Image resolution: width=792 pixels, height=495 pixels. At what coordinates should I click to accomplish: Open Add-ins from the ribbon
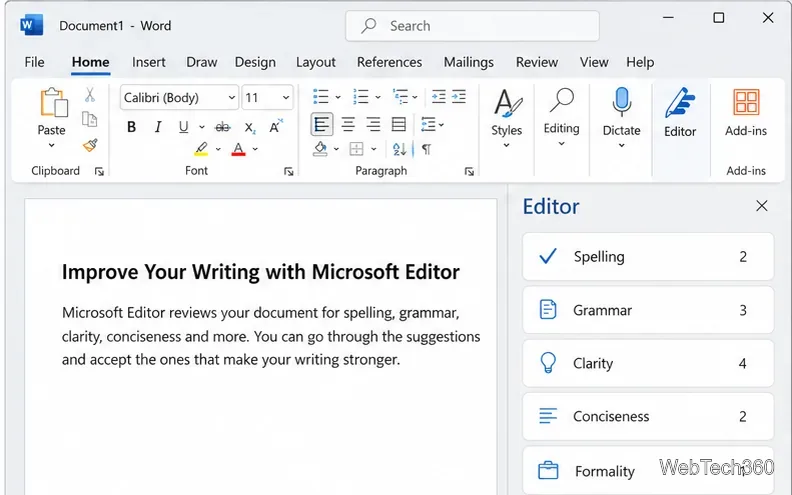[746, 113]
